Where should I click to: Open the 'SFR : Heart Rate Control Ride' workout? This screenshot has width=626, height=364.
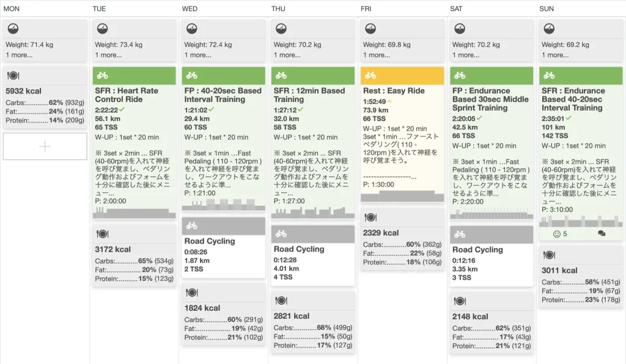pyautogui.click(x=127, y=95)
